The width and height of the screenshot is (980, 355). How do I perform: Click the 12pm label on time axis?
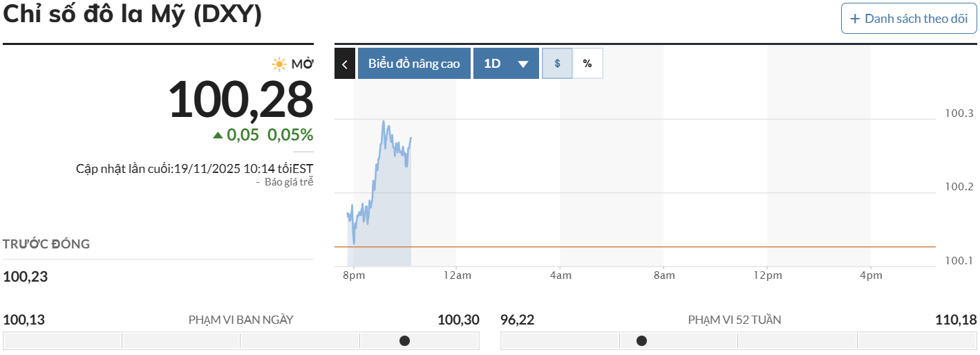click(x=768, y=275)
